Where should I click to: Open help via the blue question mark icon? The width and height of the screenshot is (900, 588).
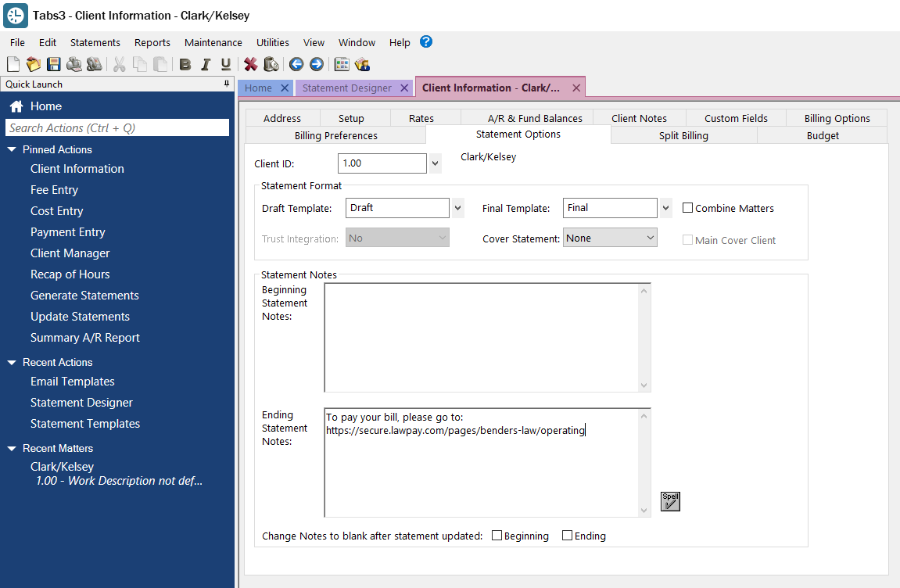click(x=426, y=42)
